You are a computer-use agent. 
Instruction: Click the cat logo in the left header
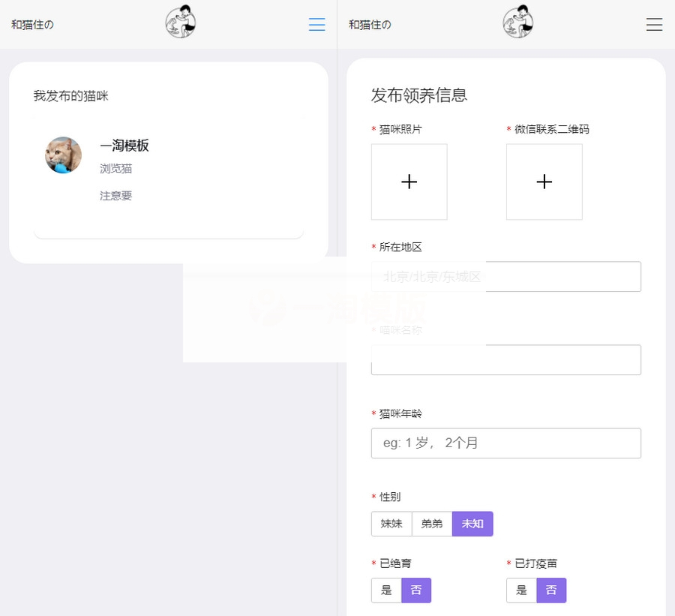(x=180, y=22)
